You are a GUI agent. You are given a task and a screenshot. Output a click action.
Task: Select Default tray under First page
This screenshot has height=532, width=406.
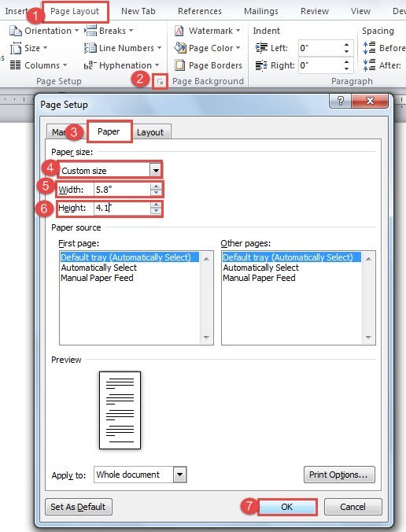pos(130,257)
